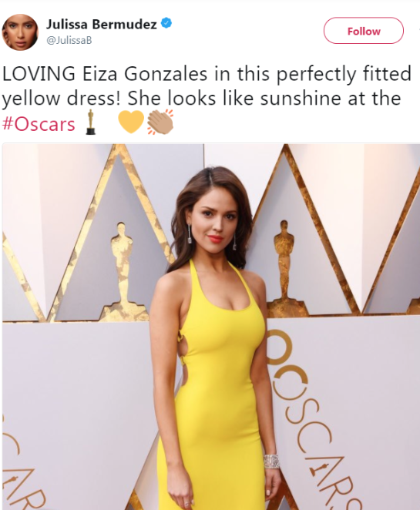Click the yellow heart emoji

click(x=131, y=122)
